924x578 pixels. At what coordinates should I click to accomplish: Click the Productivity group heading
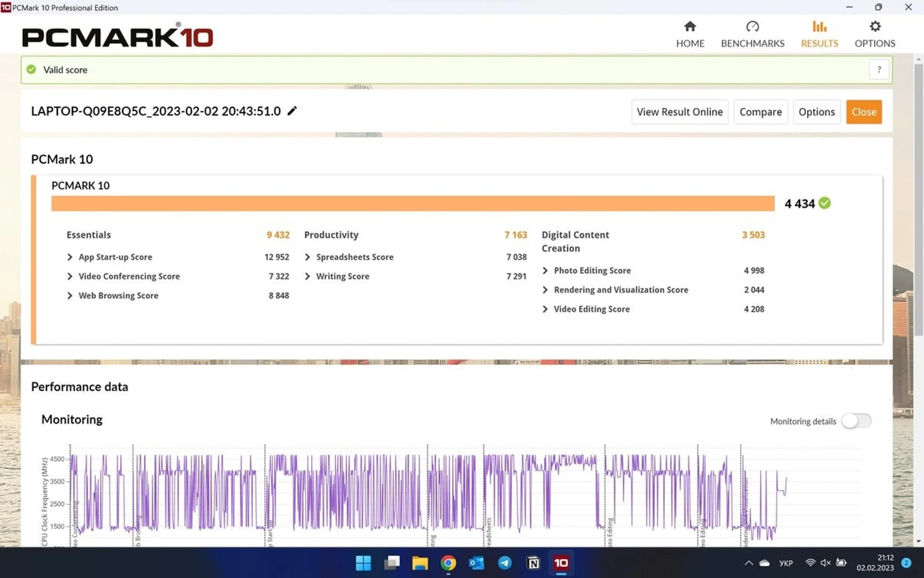(x=331, y=235)
